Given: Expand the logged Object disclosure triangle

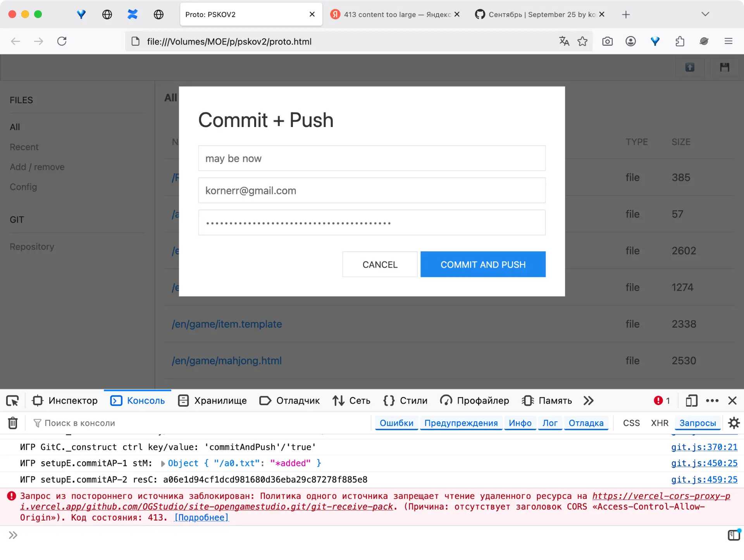Looking at the screenshot, I should point(163,463).
